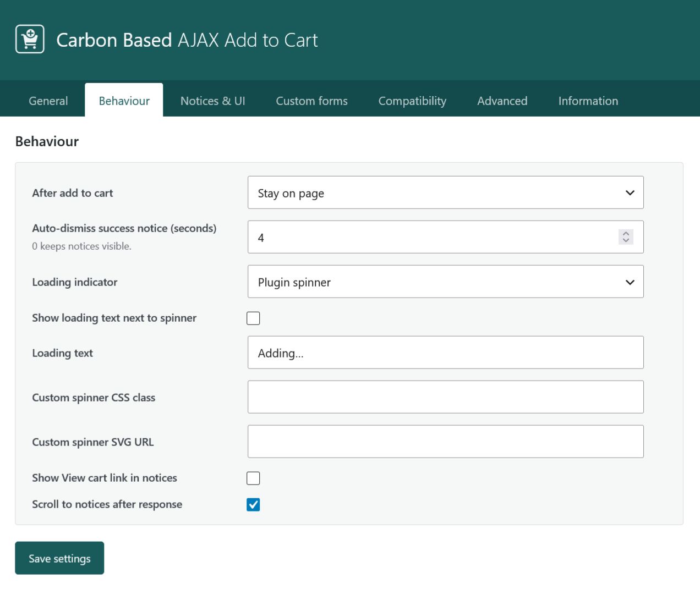
Task: Click the Behaviour section heading
Action: coord(47,141)
